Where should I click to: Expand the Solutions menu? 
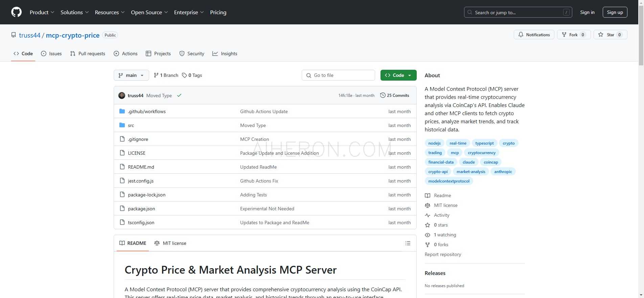pos(75,12)
